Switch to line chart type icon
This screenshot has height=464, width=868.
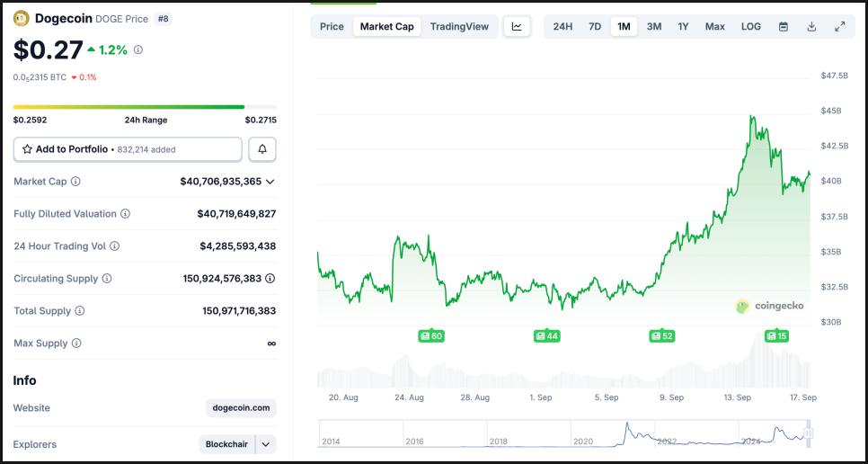[x=517, y=27]
